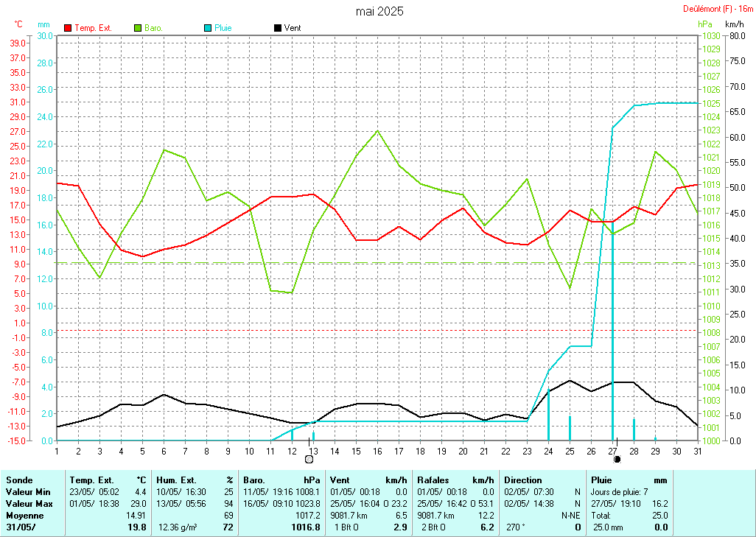Viewport: 756px width, 537px height.
Task: Click the full moon icon below day 13
Action: pos(309,459)
